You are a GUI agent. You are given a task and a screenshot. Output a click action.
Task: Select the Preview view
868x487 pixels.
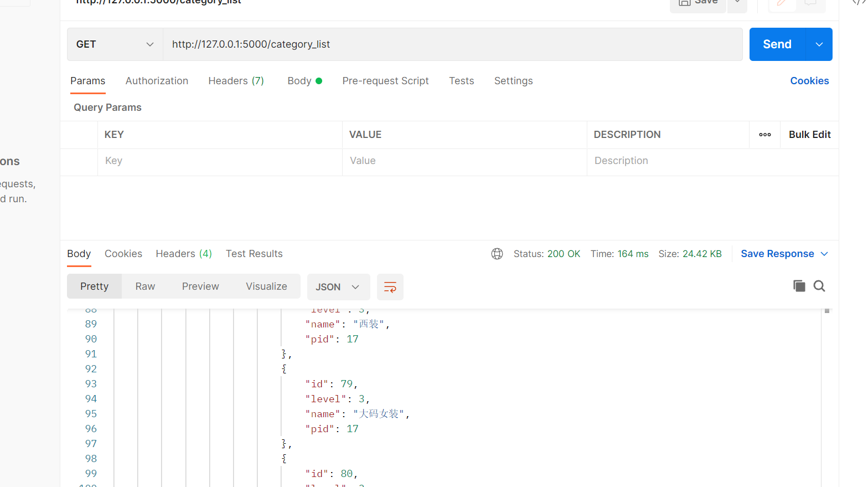point(200,286)
